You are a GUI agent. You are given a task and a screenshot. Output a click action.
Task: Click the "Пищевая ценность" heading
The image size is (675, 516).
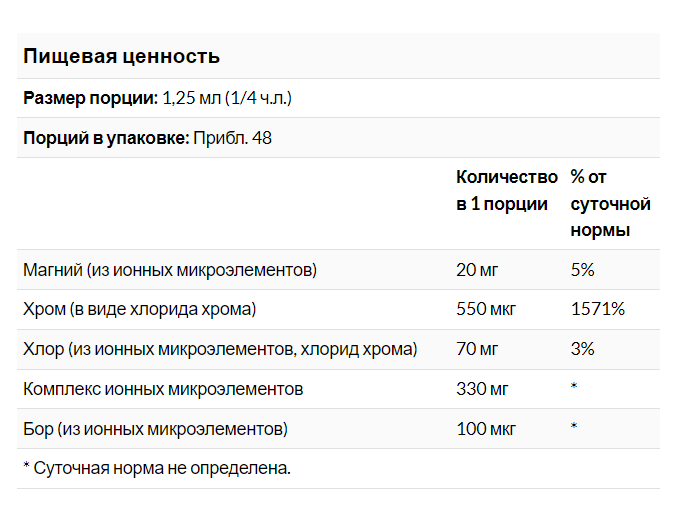pyautogui.click(x=121, y=56)
